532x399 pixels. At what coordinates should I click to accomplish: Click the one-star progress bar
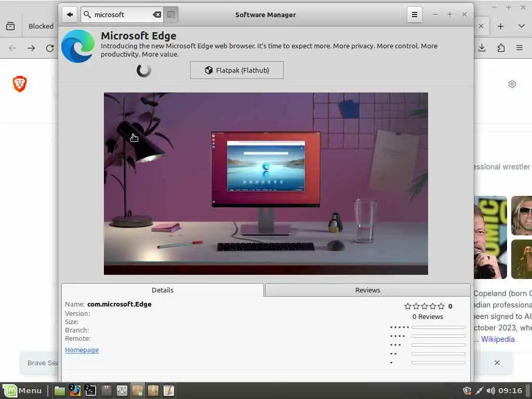(438, 363)
